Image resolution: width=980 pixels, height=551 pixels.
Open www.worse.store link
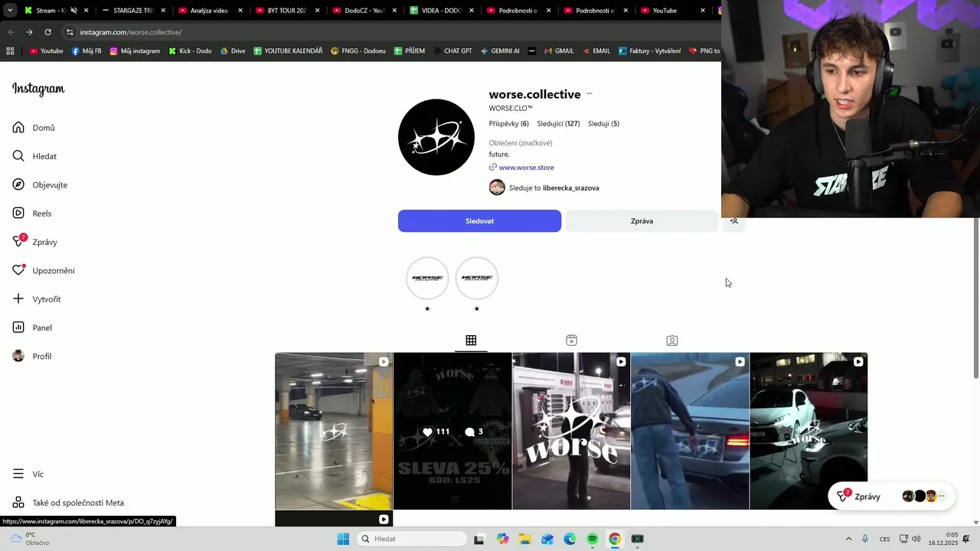pos(526,168)
